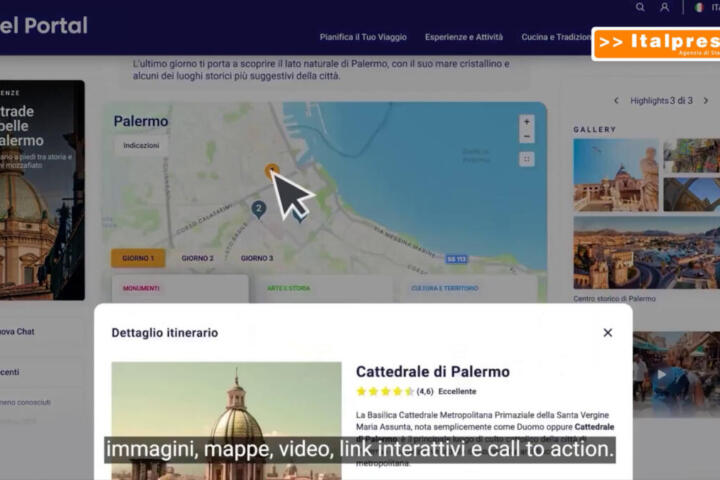
Task: Switch to the Giorno 2 tab
Action: tap(197, 258)
